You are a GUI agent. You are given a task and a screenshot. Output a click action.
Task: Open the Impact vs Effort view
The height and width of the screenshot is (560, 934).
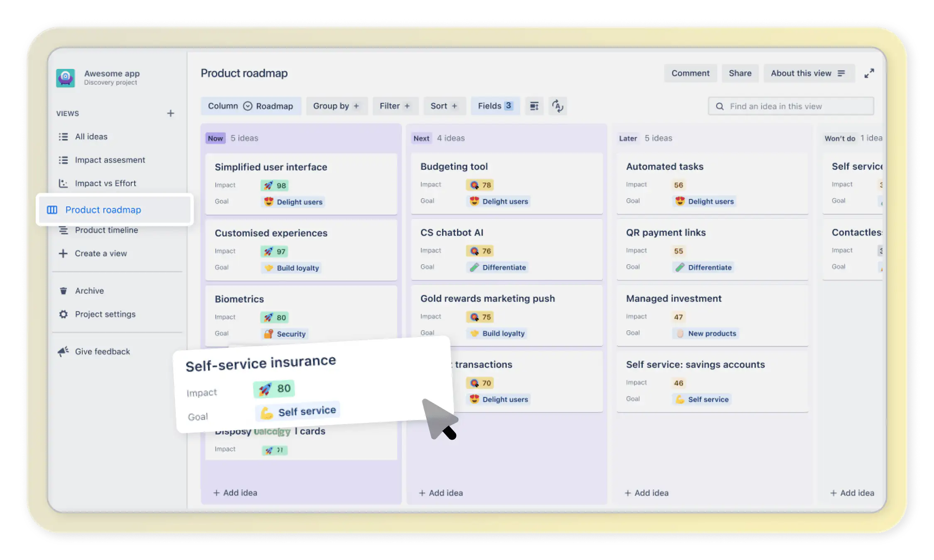click(105, 183)
